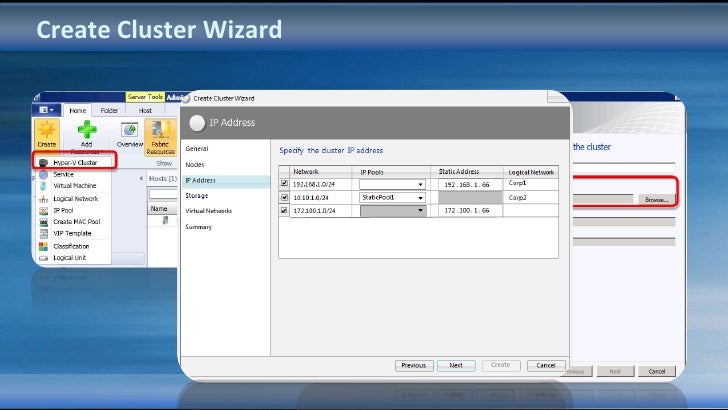The image size is (728, 410).
Task: Click the Hosts search box
Action: click(163, 193)
